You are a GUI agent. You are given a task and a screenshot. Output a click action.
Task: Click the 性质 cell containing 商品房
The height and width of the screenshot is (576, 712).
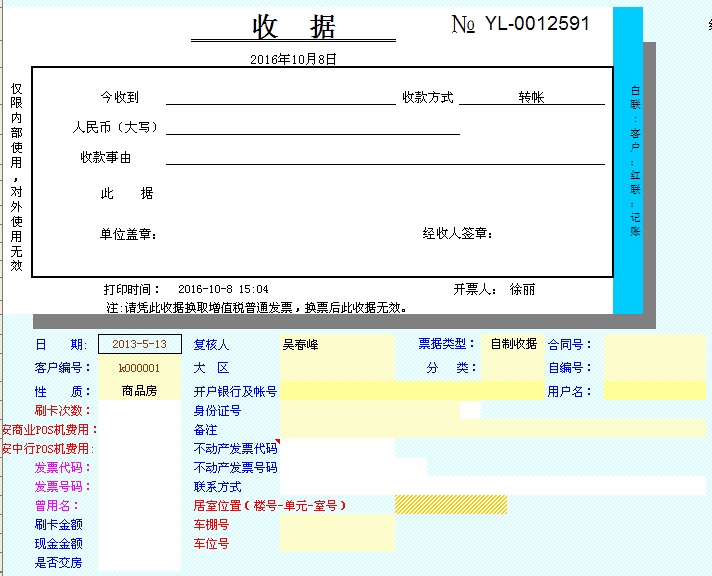point(139,391)
